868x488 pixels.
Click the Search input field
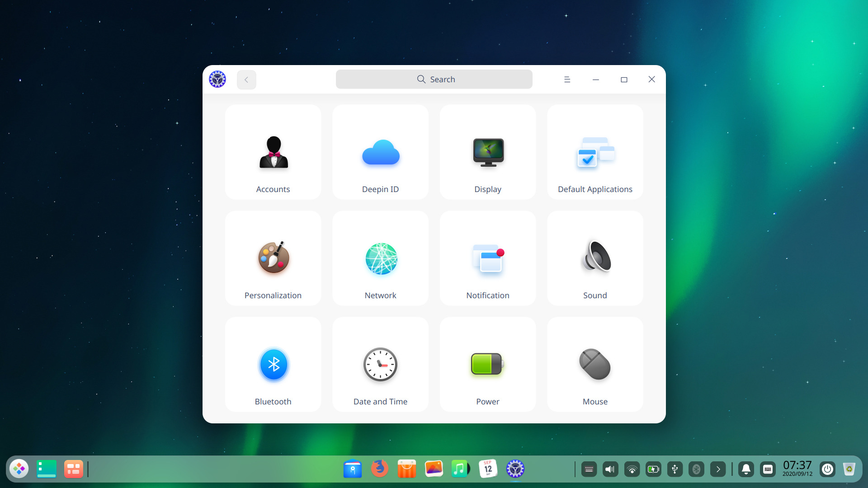tap(434, 79)
